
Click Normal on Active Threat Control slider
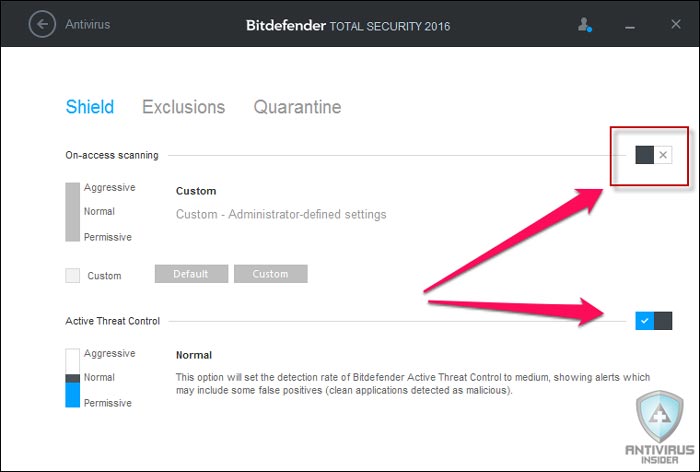[99, 377]
